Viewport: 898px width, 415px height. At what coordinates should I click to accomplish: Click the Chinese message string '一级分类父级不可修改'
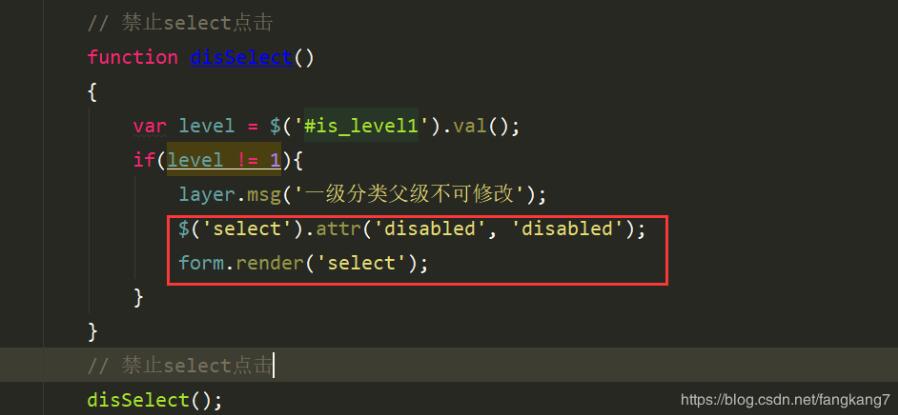(407, 195)
